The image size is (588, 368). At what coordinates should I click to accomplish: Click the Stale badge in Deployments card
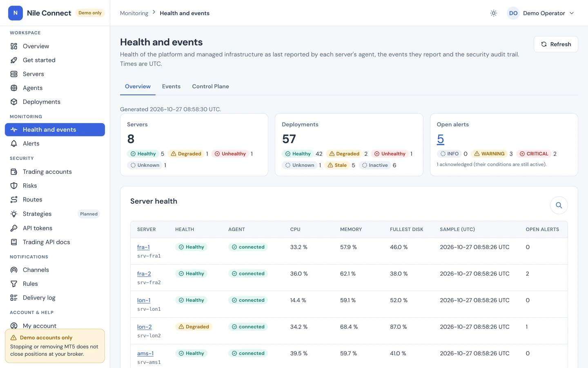click(x=337, y=165)
